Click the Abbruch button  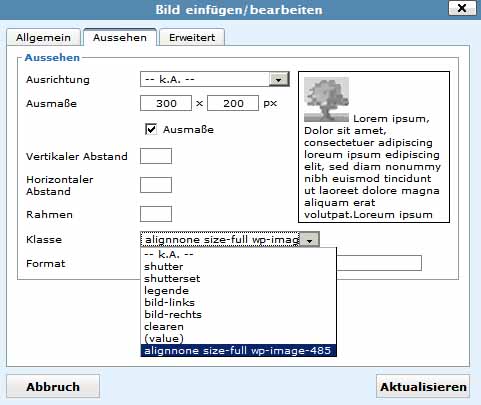coord(53,387)
